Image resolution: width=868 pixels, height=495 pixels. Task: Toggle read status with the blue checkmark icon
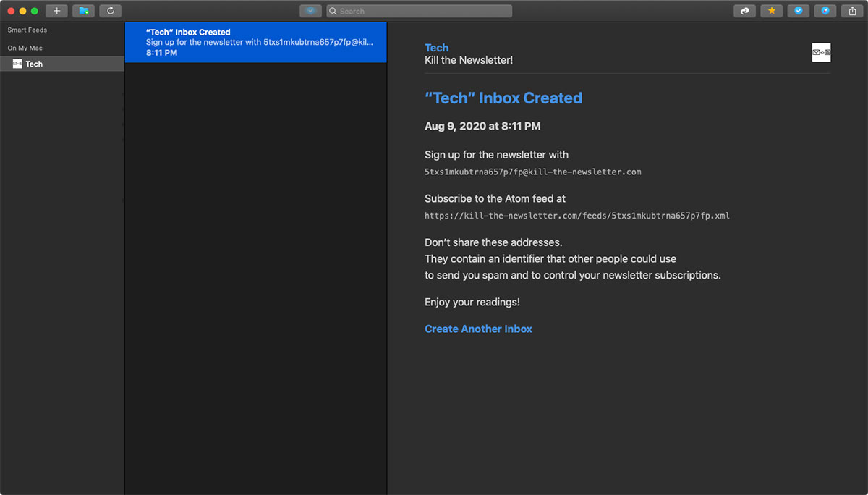tap(798, 11)
